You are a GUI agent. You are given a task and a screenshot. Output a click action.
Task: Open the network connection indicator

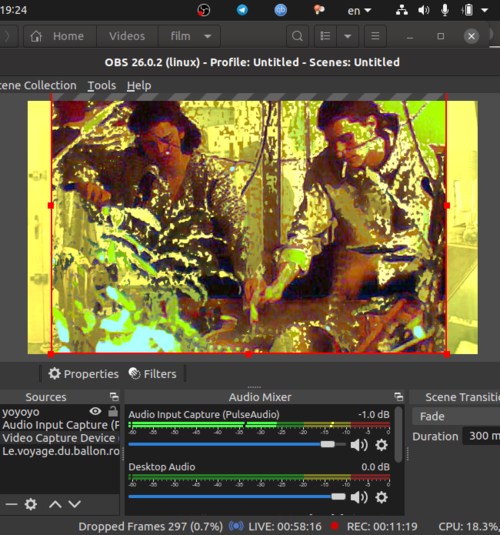(402, 10)
